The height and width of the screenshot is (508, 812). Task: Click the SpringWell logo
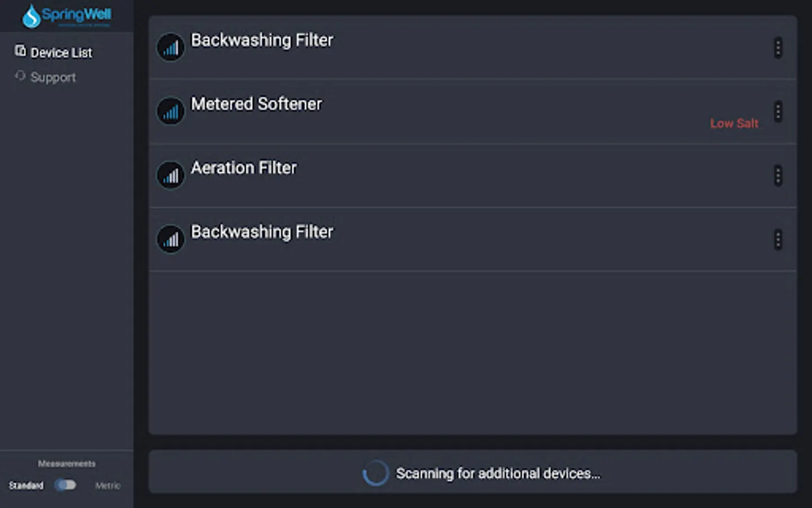(x=67, y=16)
